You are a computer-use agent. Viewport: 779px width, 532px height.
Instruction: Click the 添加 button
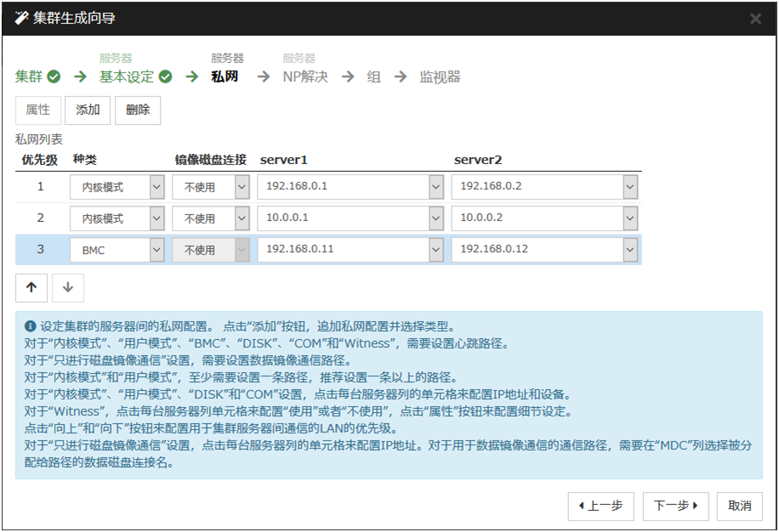[x=88, y=110]
